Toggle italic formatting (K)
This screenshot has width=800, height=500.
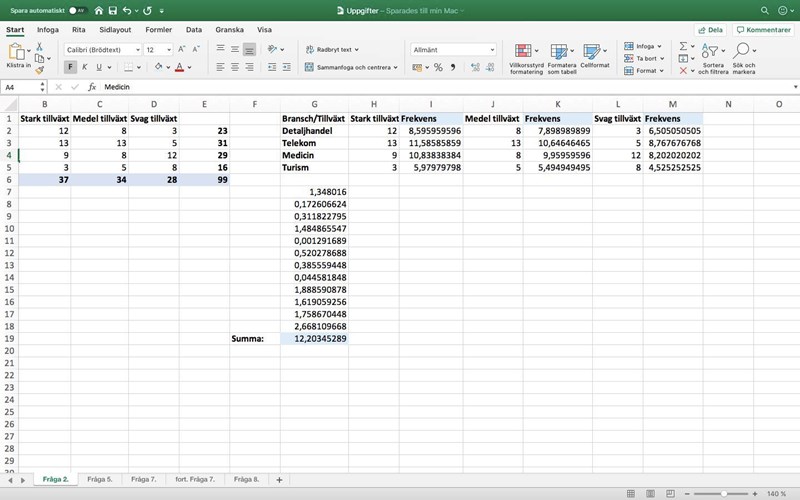[84, 68]
